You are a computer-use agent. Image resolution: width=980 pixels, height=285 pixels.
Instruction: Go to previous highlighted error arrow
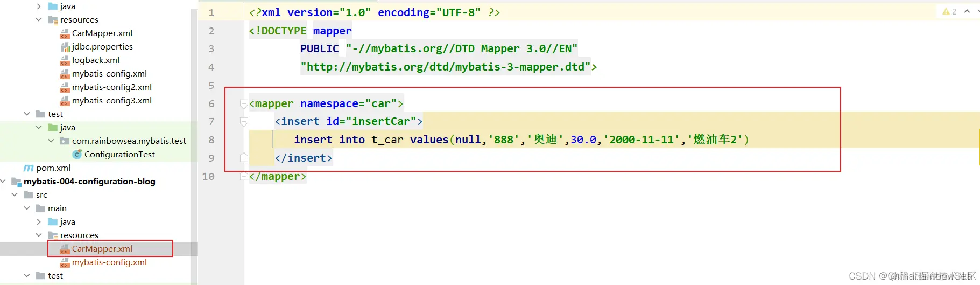[x=967, y=11]
